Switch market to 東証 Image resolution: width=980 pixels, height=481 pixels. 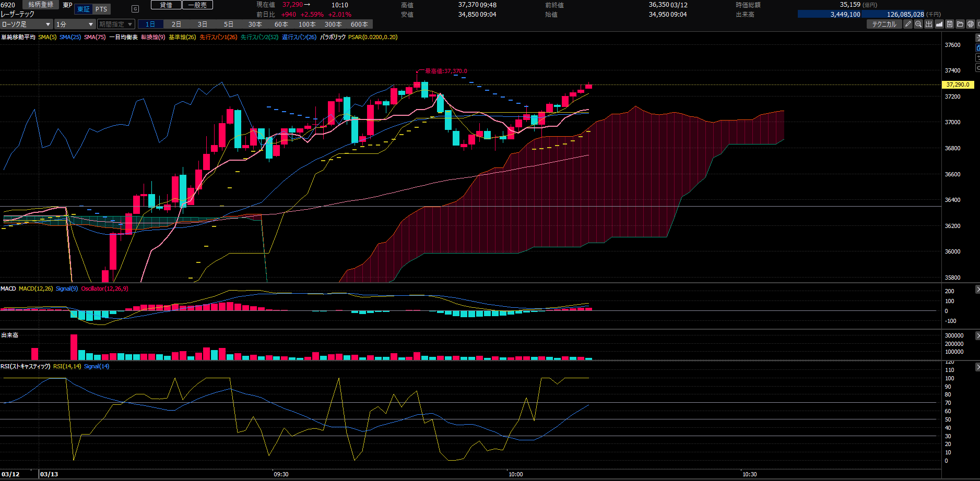point(84,9)
